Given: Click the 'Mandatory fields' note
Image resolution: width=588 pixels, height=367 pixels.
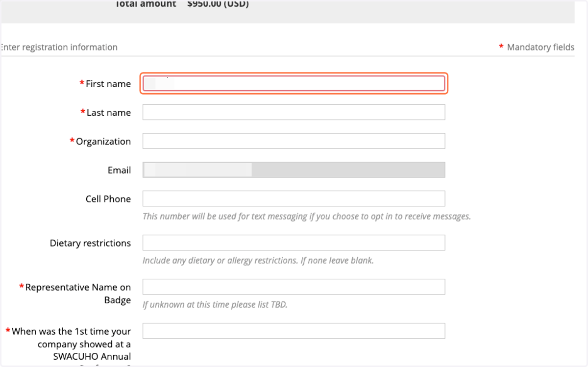Looking at the screenshot, I should [540, 48].
